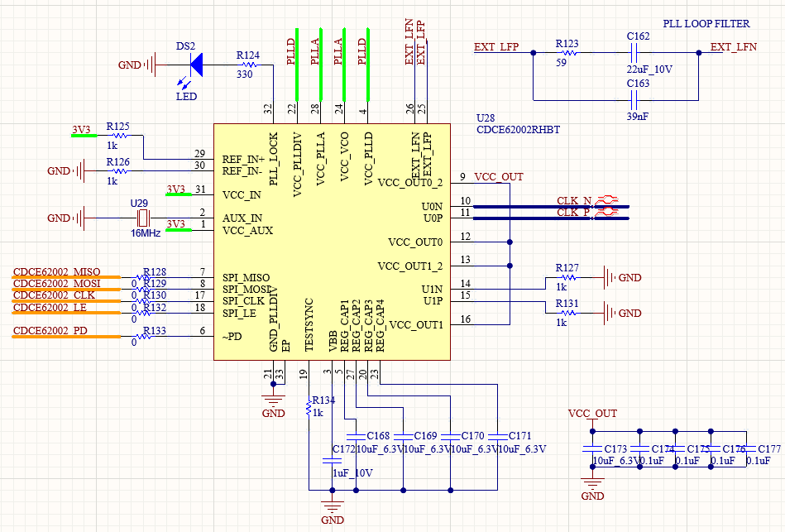Click the 1uF_10V value of C172
The image size is (785, 532).
352,473
